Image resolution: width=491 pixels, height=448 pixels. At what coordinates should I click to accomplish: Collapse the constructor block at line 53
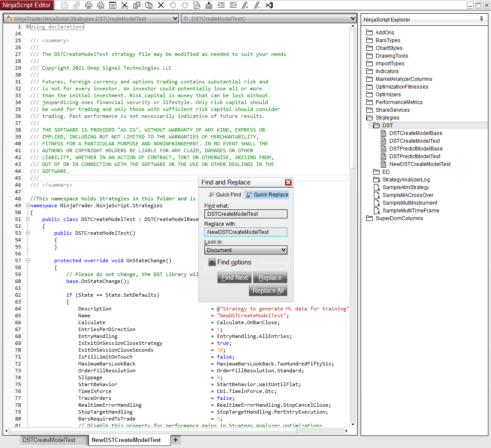point(28,233)
